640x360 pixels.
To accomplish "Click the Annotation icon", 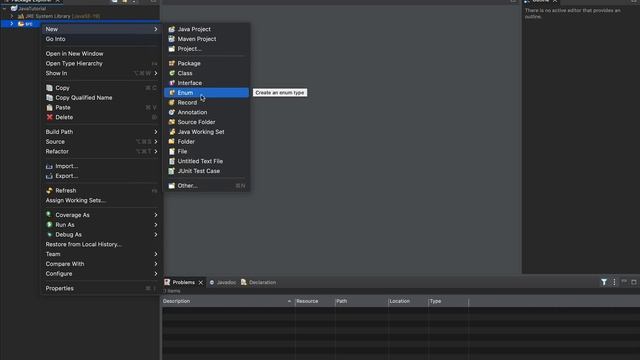I will pyautogui.click(x=172, y=112).
